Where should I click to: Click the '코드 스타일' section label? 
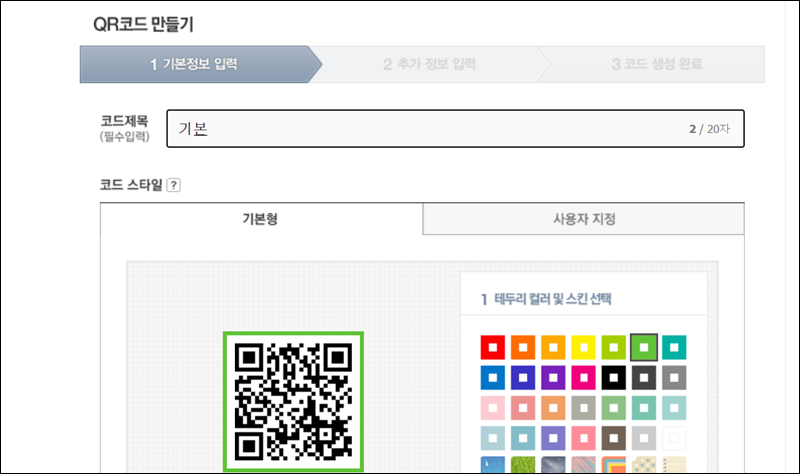[x=131, y=185]
